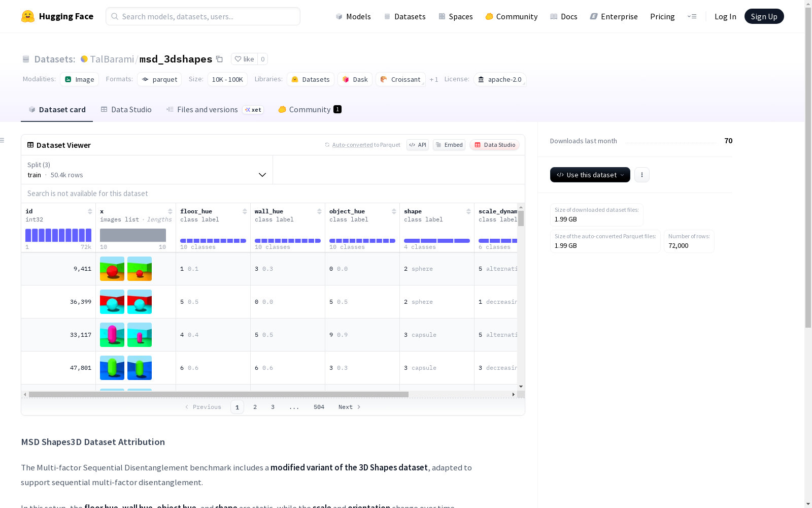Click the like count 0
812x508 pixels.
tap(262, 59)
